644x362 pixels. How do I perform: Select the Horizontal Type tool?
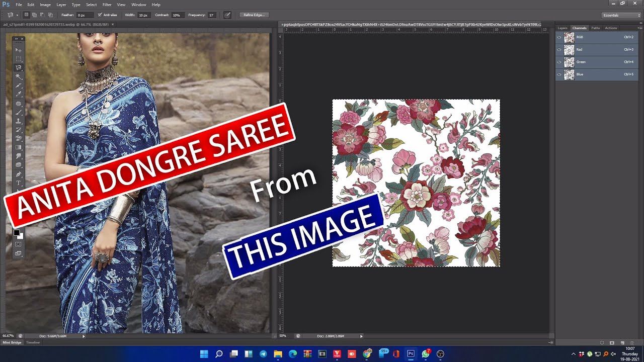coord(19,183)
